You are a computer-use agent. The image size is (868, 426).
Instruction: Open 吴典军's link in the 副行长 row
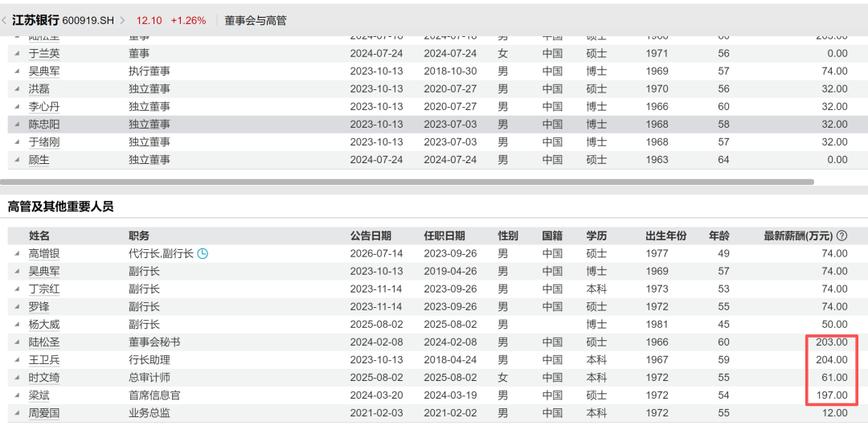pos(44,272)
